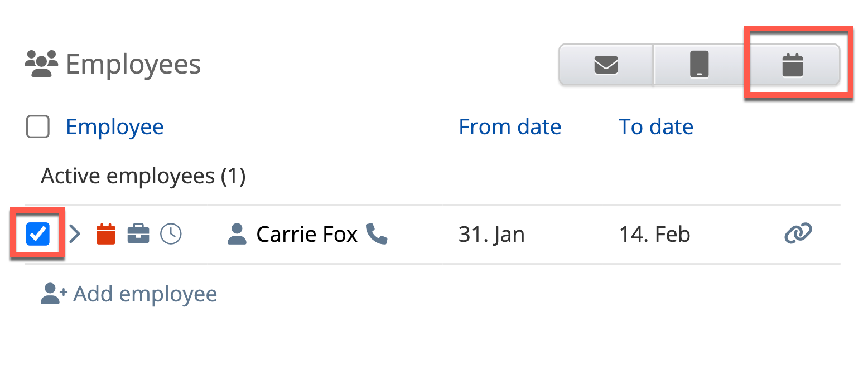The width and height of the screenshot is (868, 380).
Task: Click the mobile phone SMS toolbar button
Action: pos(699,65)
